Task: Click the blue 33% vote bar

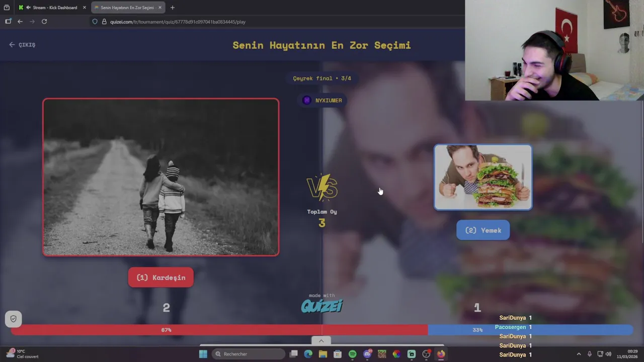Action: pyautogui.click(x=530, y=330)
